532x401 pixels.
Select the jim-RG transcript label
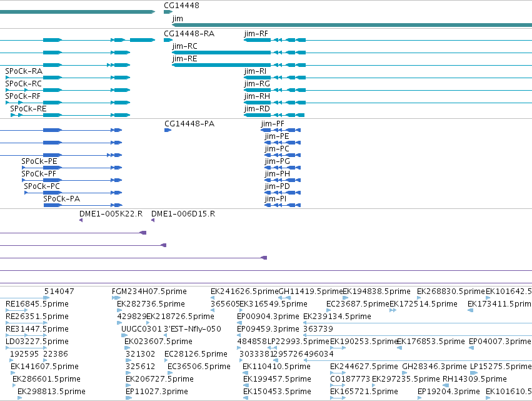pyautogui.click(x=257, y=84)
